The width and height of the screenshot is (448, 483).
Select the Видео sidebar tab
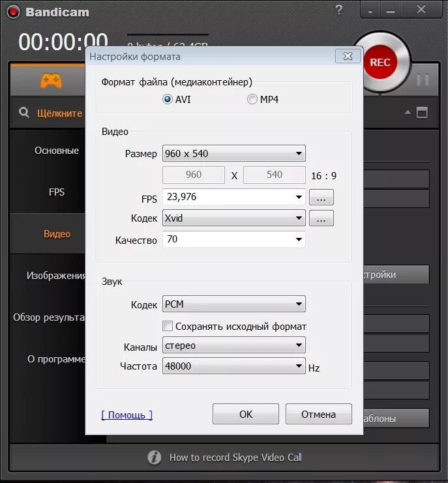57,234
